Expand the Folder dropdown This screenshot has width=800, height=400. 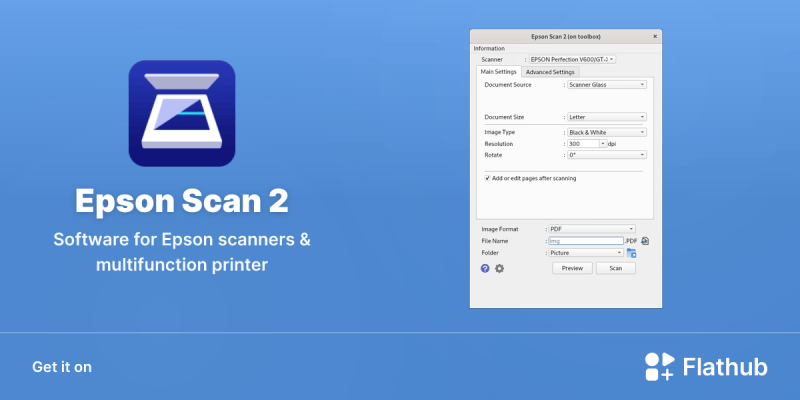[586, 253]
